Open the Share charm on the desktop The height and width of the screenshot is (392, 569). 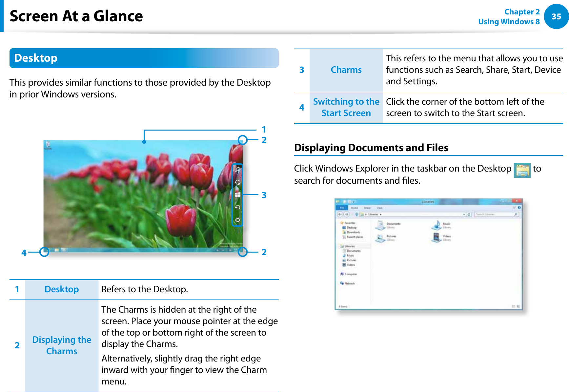click(238, 182)
